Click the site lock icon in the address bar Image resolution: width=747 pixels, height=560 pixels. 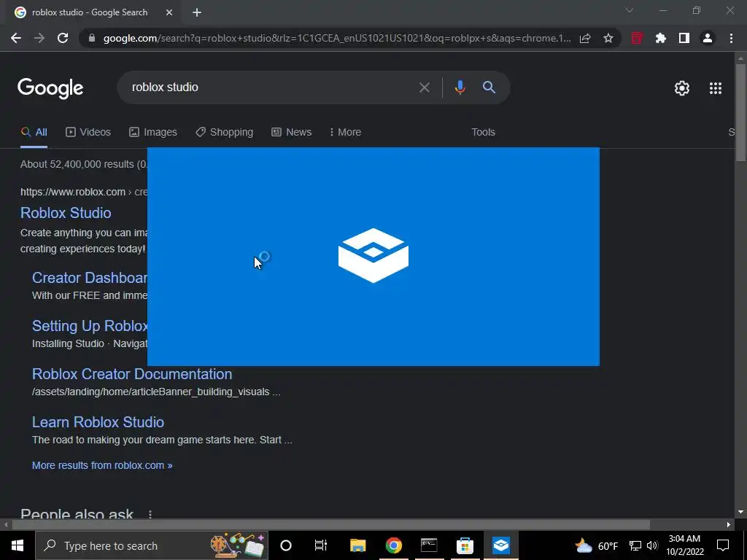(x=92, y=38)
